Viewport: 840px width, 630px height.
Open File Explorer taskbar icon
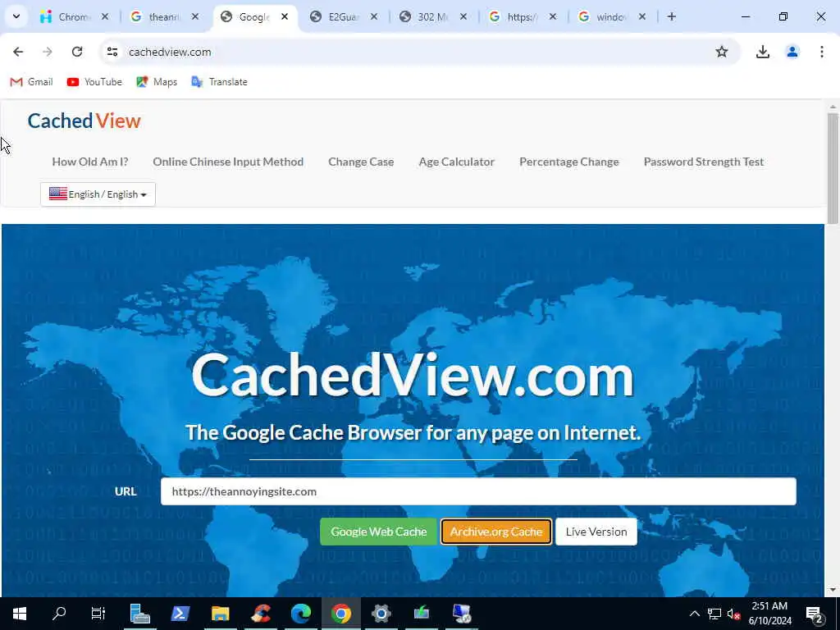click(x=220, y=614)
